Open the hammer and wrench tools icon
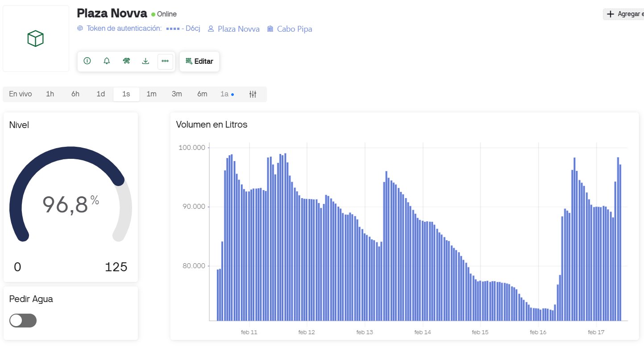 (126, 61)
